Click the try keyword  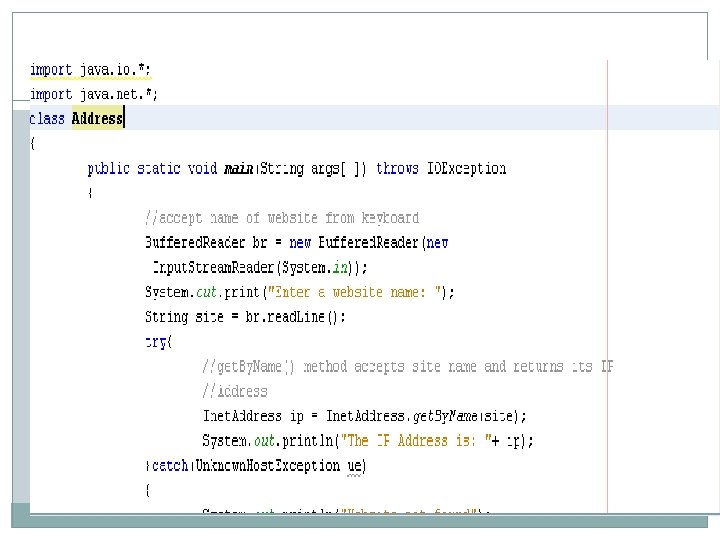(156, 342)
